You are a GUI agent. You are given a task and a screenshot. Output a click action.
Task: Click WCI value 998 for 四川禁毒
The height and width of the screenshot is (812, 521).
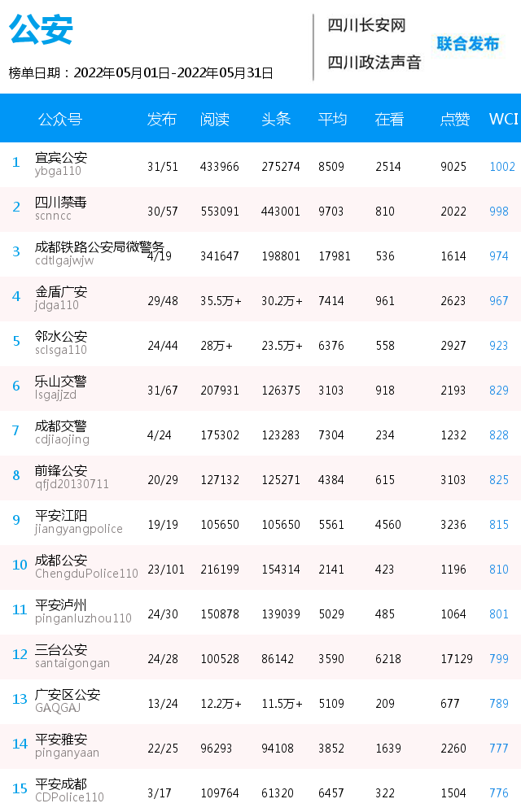click(499, 212)
